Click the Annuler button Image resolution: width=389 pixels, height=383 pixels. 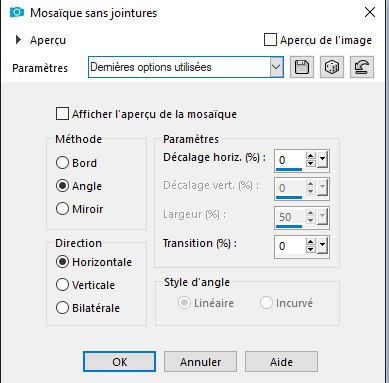[200, 362]
